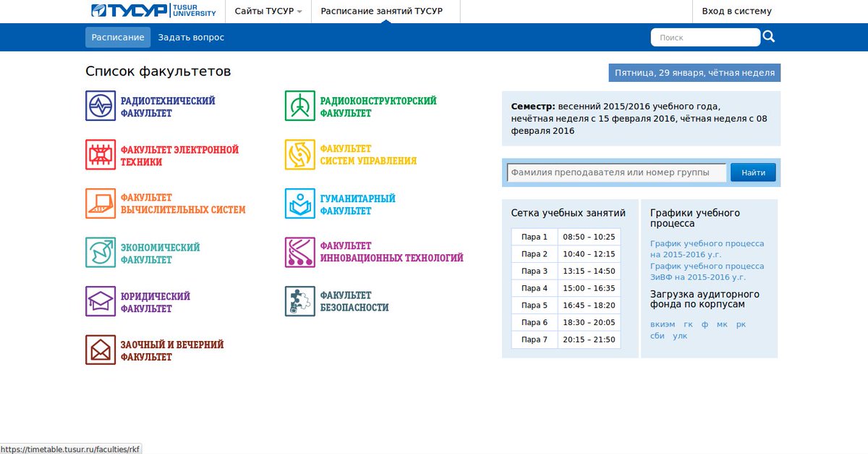868x454 pixels.
Task: Click the Пара 3 cell
Action: click(535, 271)
